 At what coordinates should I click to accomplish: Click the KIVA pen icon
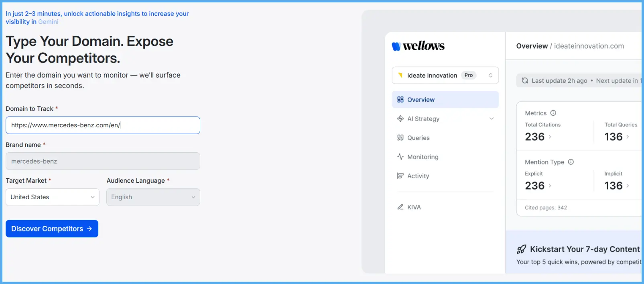(400, 207)
